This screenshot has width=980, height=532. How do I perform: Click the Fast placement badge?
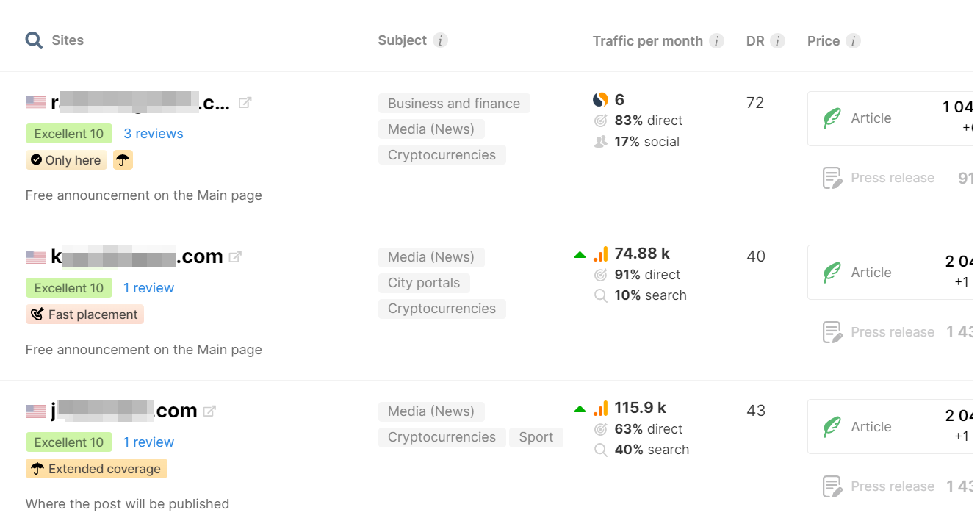coord(84,314)
